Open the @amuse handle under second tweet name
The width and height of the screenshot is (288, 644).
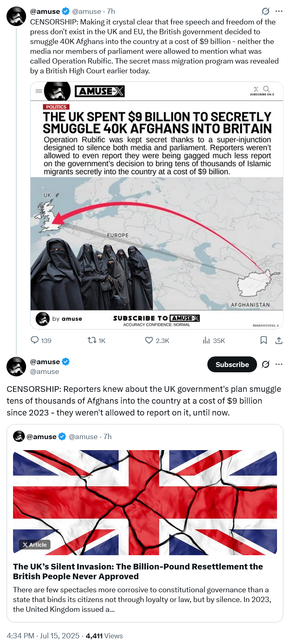(x=44, y=371)
